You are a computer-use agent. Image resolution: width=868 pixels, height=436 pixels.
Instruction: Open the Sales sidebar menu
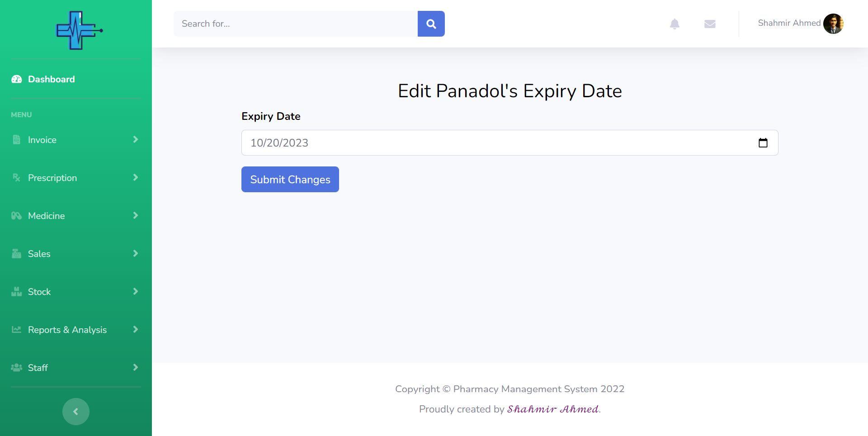point(39,254)
